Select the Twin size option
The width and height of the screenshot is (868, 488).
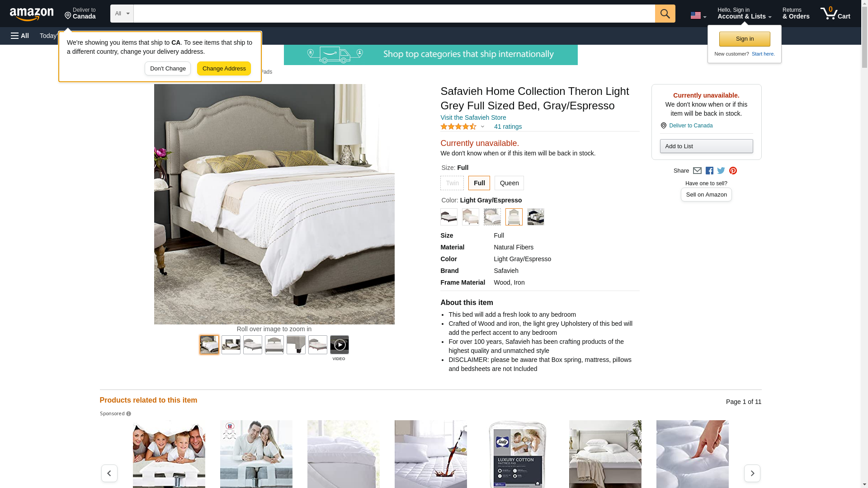click(x=452, y=183)
